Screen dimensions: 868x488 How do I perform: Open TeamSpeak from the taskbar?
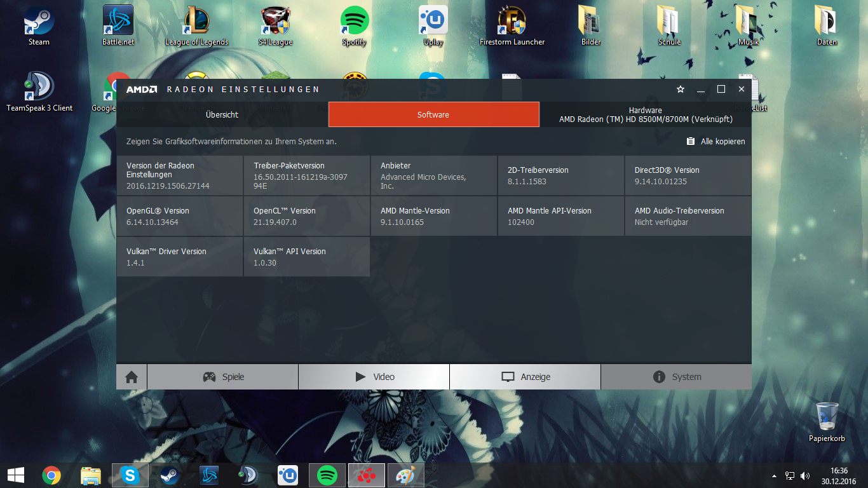[248, 475]
